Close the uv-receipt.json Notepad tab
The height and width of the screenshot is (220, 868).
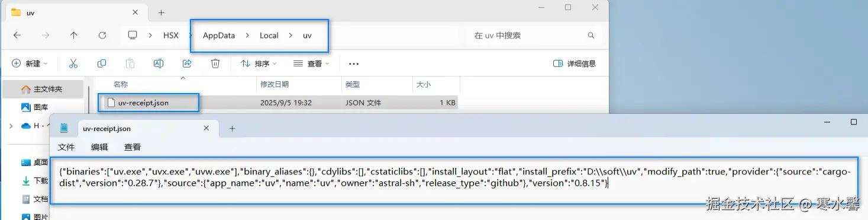[x=206, y=128]
